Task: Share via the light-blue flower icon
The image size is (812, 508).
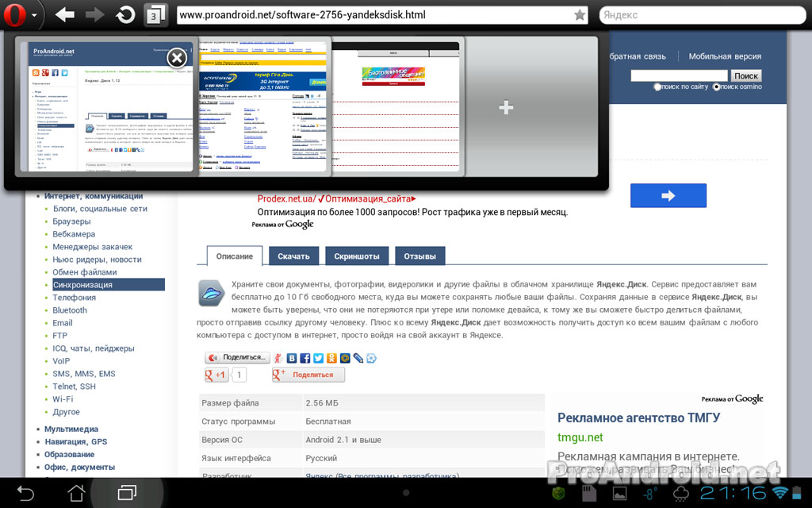Action: coord(371,358)
